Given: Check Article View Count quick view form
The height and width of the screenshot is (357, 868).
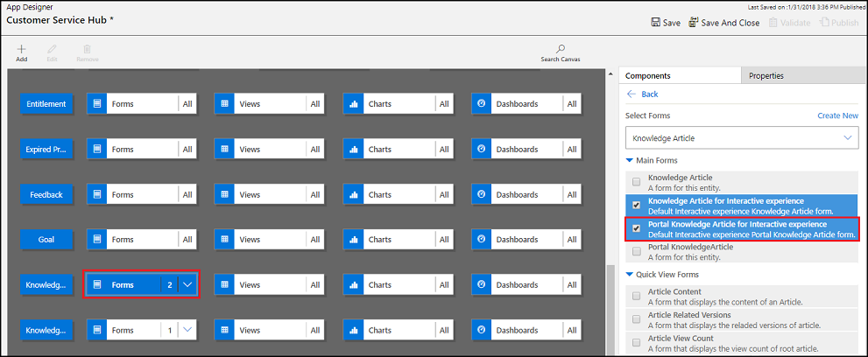Looking at the screenshot, I should click(637, 343).
